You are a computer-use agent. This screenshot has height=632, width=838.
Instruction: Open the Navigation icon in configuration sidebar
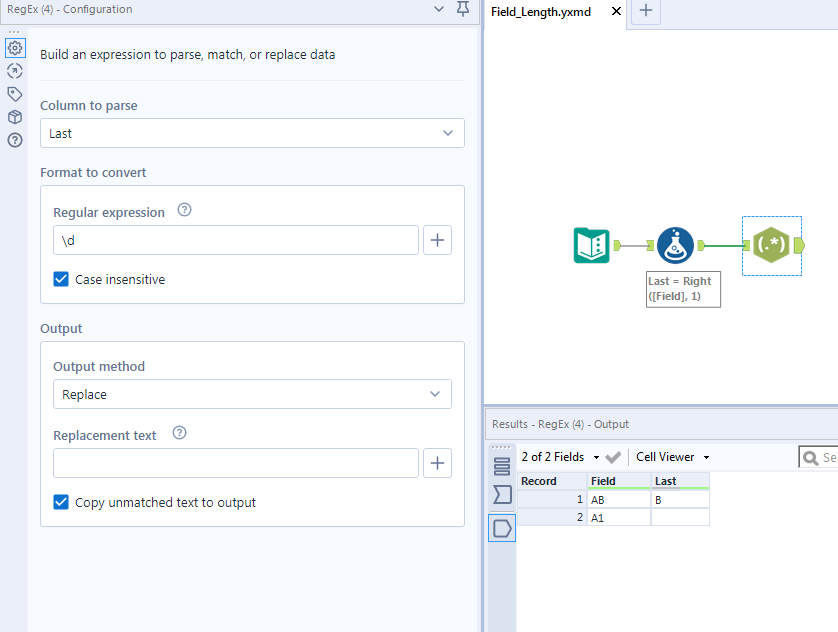(15, 71)
